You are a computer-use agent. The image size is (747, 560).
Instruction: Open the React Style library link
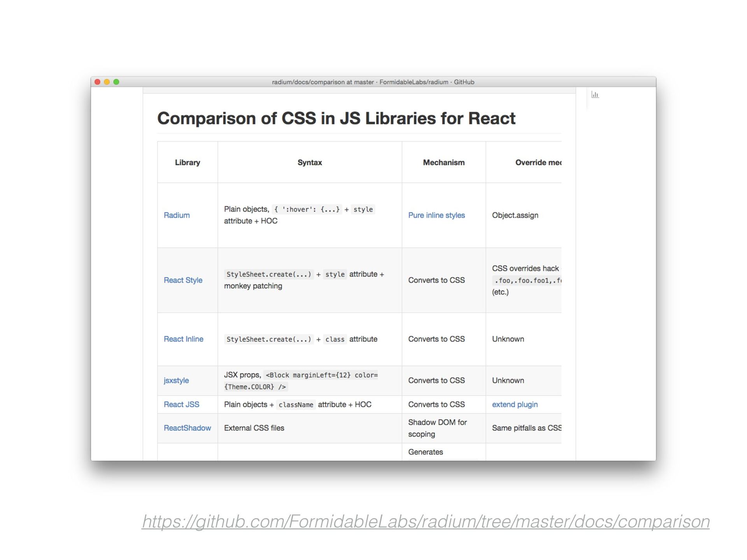point(183,280)
